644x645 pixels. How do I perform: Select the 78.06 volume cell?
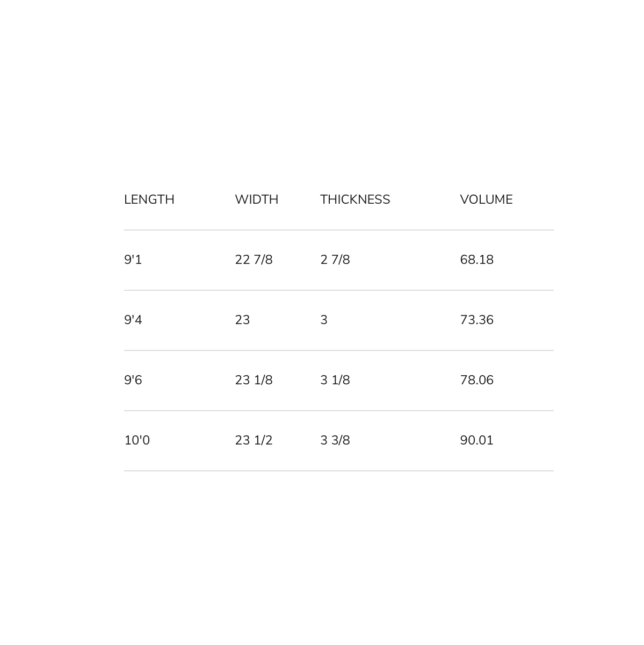(476, 380)
